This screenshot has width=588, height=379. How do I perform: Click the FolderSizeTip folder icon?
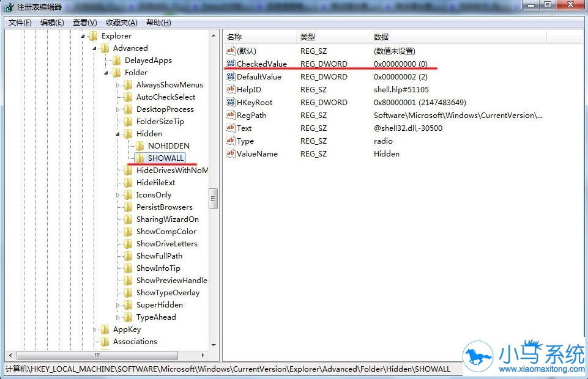coord(128,121)
